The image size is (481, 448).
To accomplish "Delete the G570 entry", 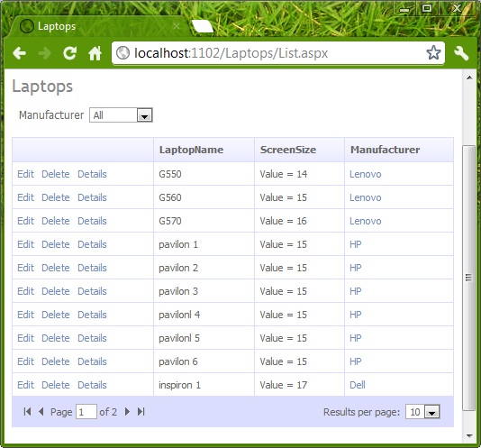I will point(56,221).
